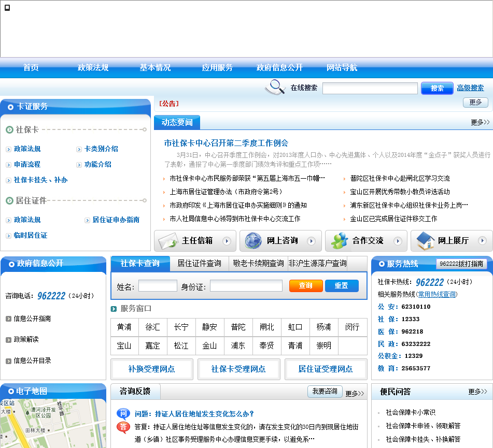This screenshot has height=448, width=493.
Task: Click the 合作交流 people icon
Action: point(340,241)
